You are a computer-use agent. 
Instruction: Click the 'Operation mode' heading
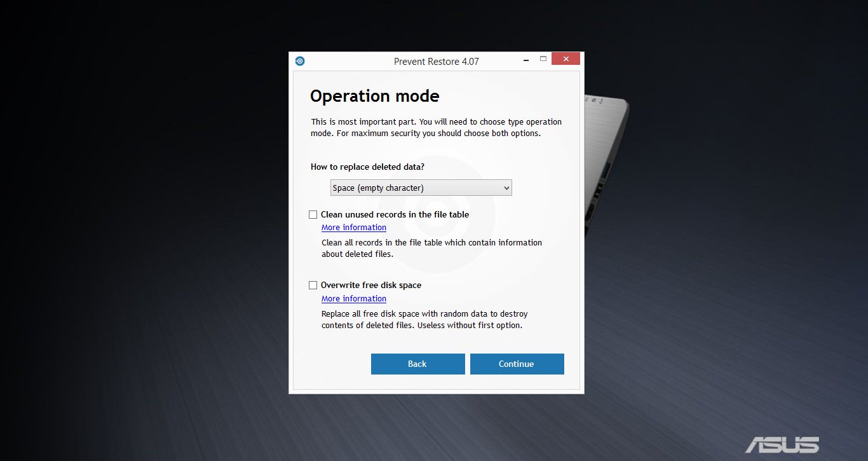pos(375,97)
